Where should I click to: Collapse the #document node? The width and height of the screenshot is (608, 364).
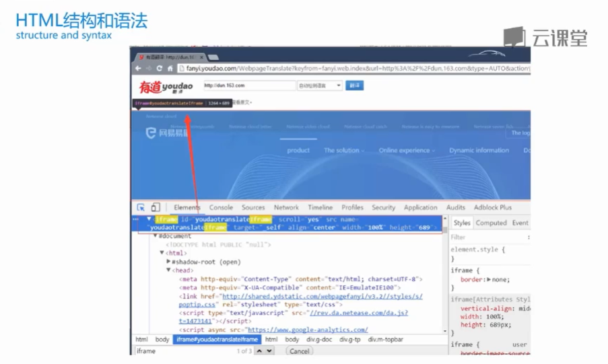[155, 235]
